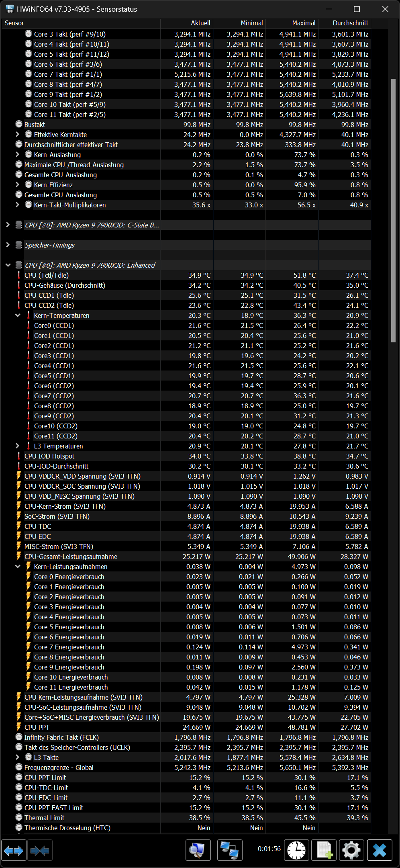Click the 0:01:56 elapsed time display

pyautogui.click(x=269, y=849)
